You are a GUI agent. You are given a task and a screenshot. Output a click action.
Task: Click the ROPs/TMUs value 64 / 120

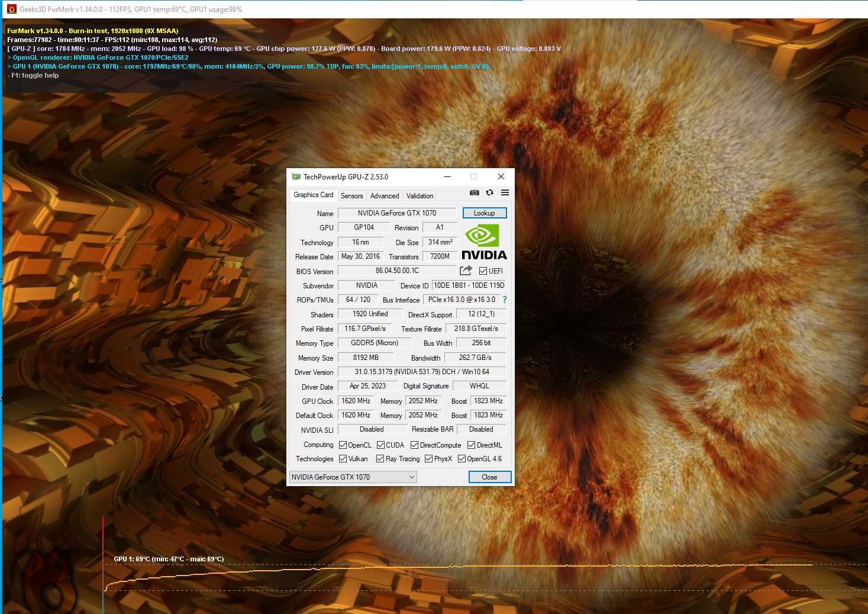click(x=358, y=300)
